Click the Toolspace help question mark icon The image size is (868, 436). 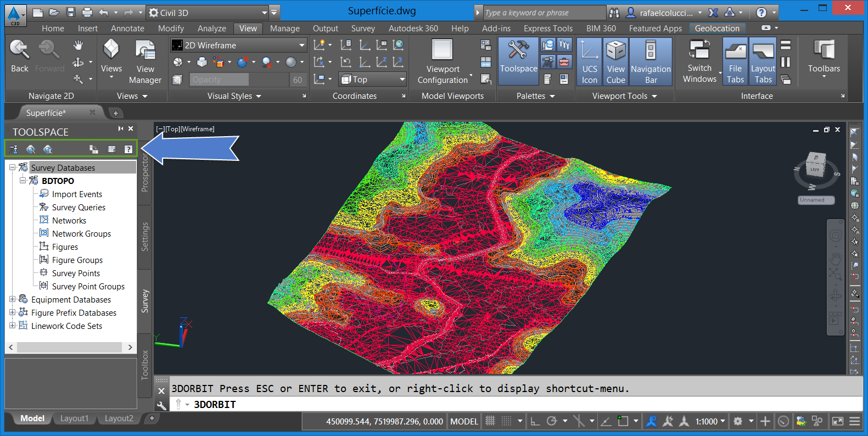click(x=128, y=149)
